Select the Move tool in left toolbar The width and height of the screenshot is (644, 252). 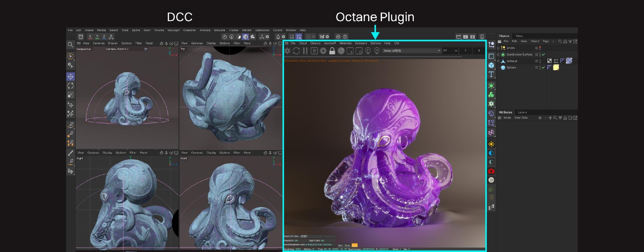[x=71, y=77]
